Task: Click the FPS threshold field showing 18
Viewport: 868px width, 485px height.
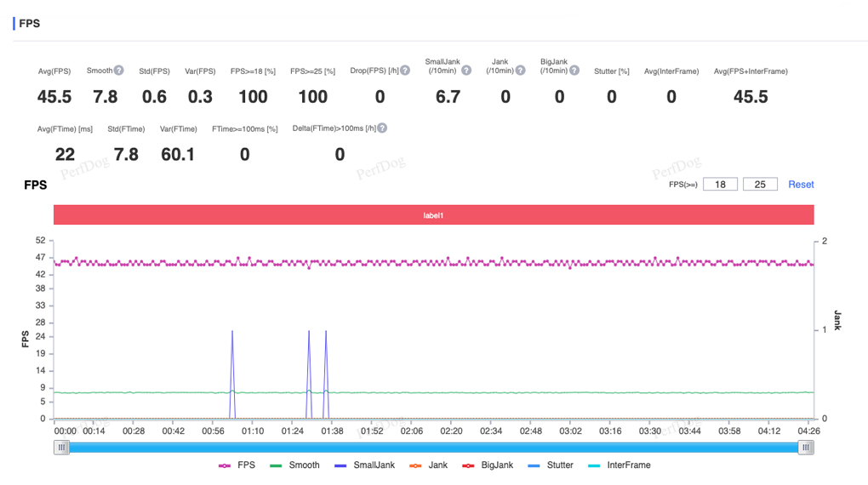Action: [x=720, y=185]
